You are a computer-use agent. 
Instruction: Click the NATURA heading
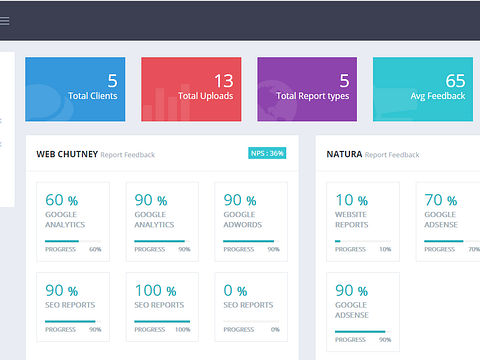344,154
